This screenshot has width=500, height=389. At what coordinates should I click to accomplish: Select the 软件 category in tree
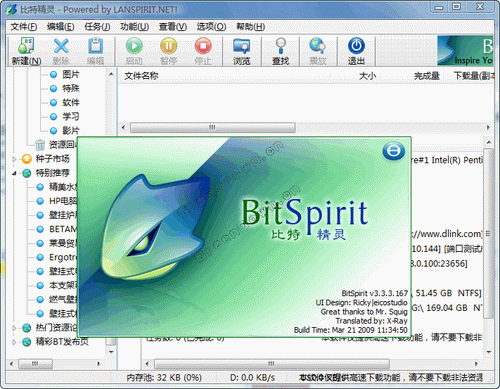pos(71,102)
